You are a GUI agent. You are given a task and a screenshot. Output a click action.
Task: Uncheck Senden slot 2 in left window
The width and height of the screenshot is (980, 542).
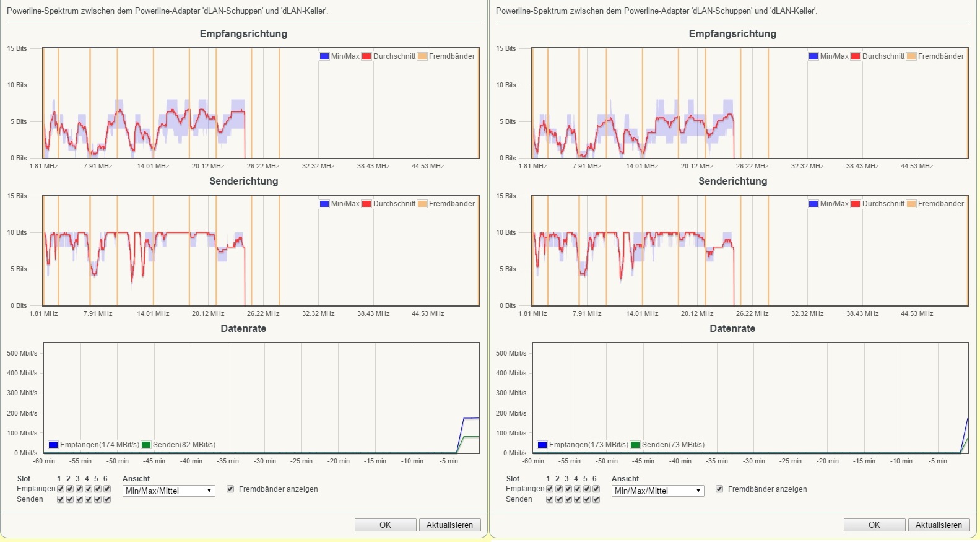tap(70, 499)
